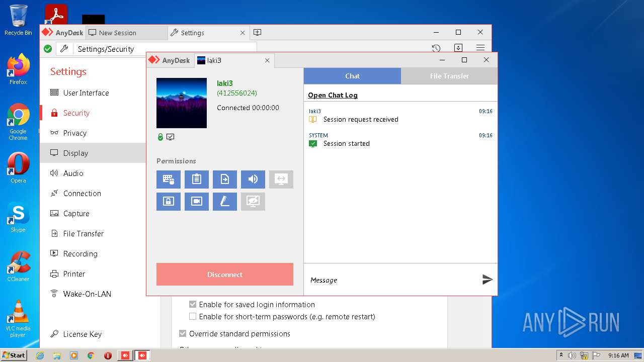The height and width of the screenshot is (362, 644).
Task: Click the Settings/Security address field
Action: (165, 49)
